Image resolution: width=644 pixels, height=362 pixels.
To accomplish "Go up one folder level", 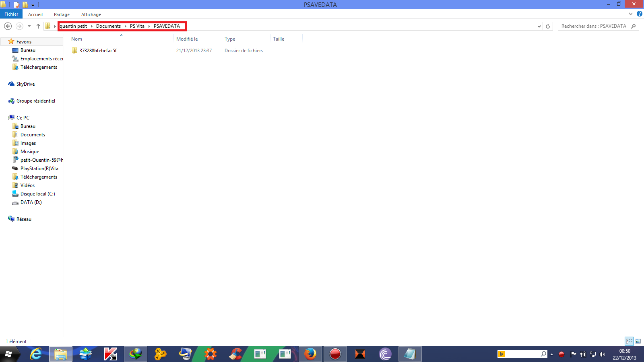I will pos(38,26).
